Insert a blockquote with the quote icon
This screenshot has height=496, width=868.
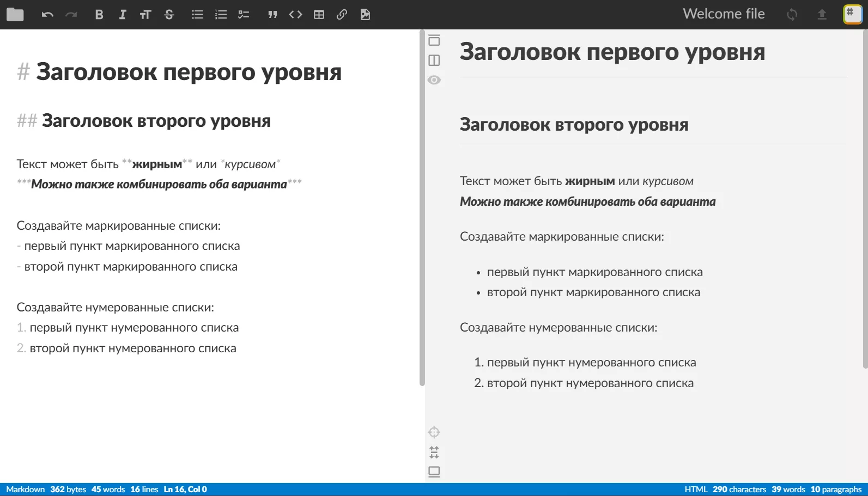272,15
